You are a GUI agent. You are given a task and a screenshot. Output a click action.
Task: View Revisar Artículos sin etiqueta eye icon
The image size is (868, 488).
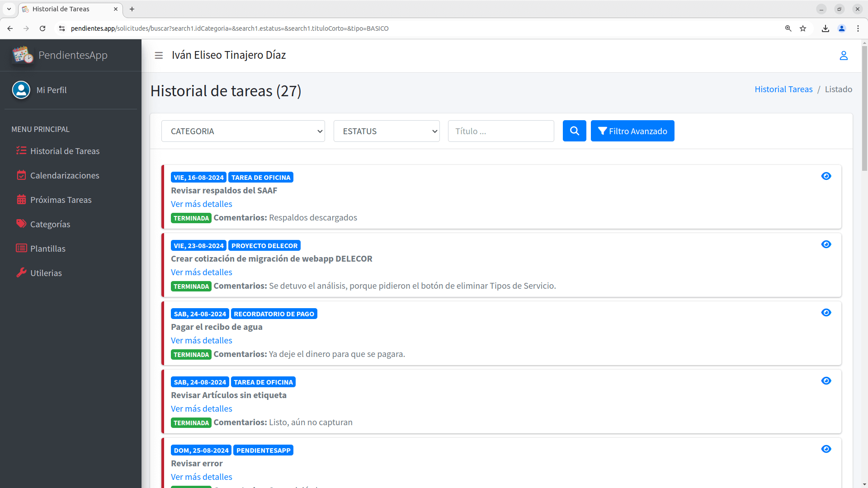click(826, 381)
